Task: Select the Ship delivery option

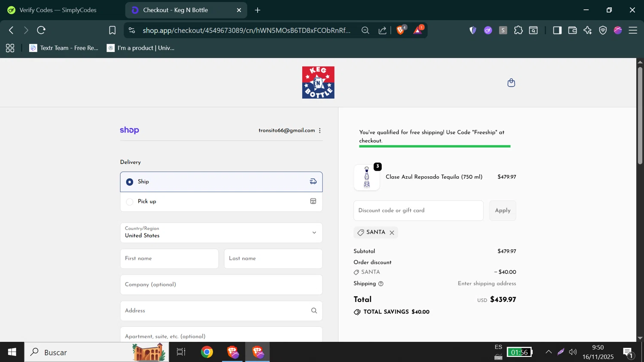Action: (221, 182)
